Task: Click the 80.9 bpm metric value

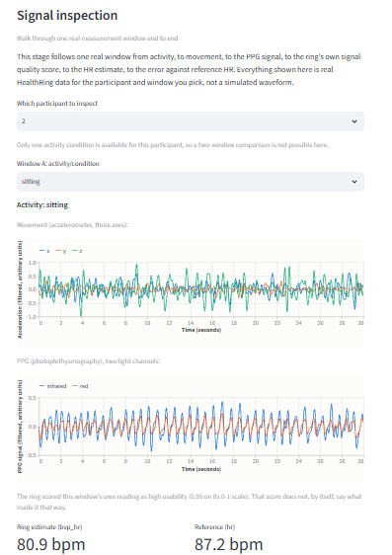Action: 51,544
